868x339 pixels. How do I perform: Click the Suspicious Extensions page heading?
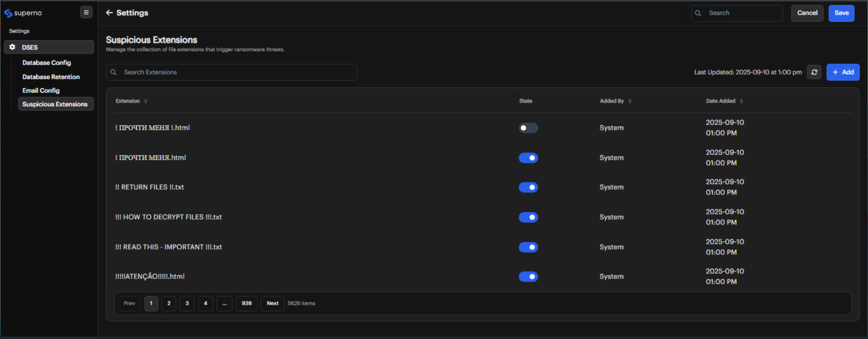click(x=151, y=40)
